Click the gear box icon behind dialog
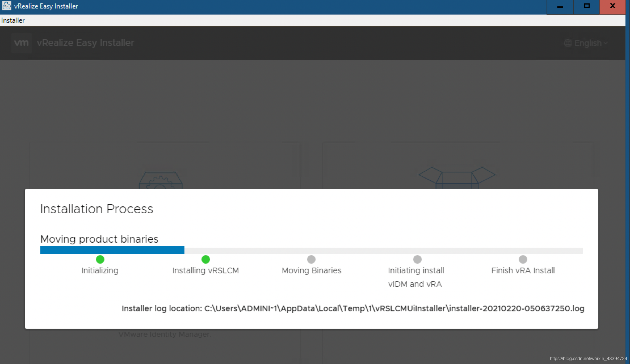 [x=161, y=180]
